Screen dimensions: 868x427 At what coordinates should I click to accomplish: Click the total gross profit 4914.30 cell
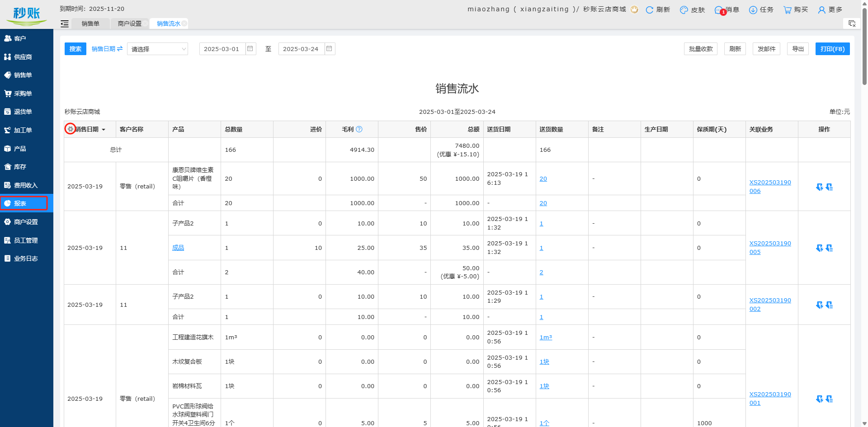352,150
